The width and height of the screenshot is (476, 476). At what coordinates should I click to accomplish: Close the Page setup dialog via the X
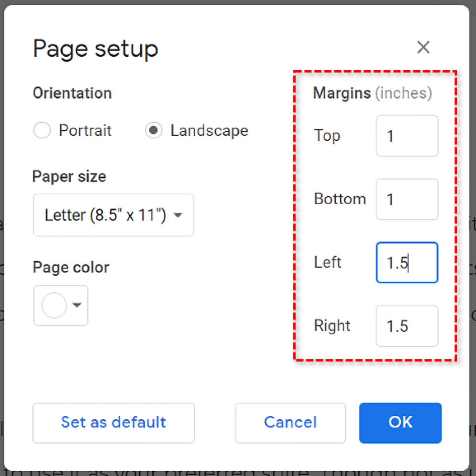424,47
